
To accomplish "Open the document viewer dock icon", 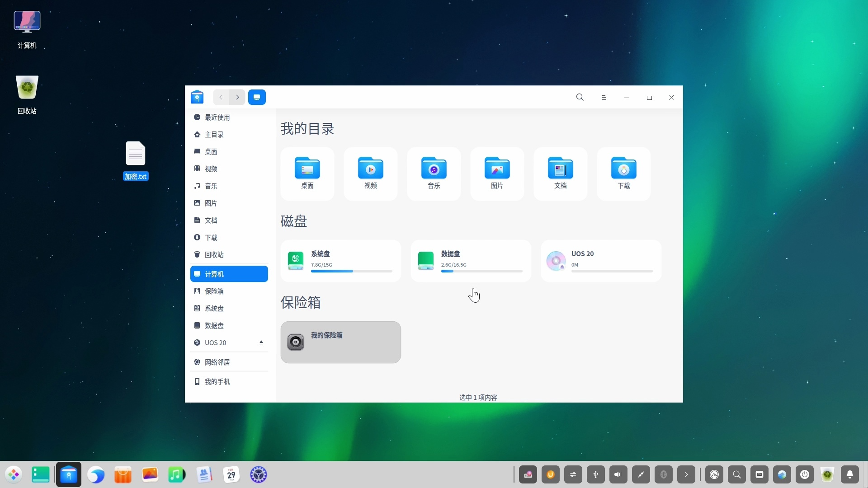I will (x=204, y=475).
